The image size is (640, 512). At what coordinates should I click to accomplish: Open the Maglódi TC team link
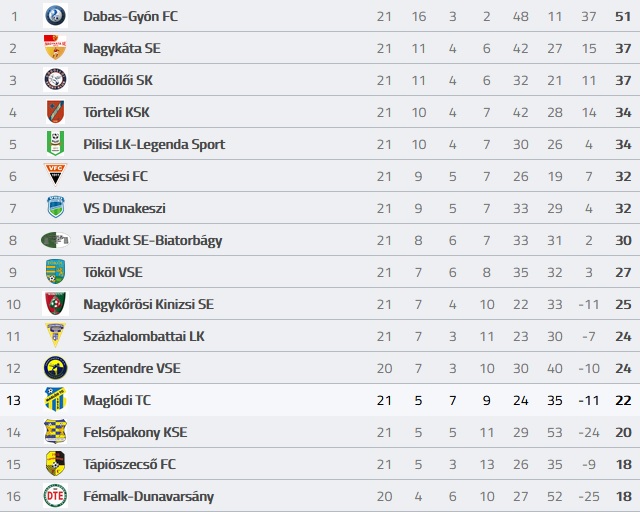[x=117, y=400]
